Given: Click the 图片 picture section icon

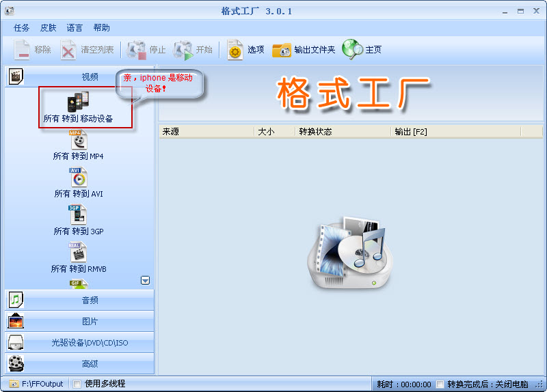Looking at the screenshot, I should [x=16, y=321].
